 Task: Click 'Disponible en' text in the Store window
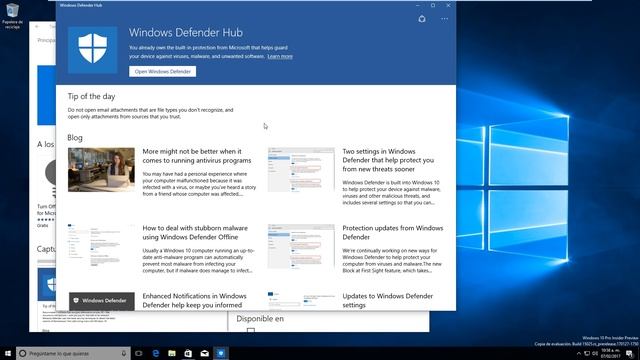tap(260, 319)
